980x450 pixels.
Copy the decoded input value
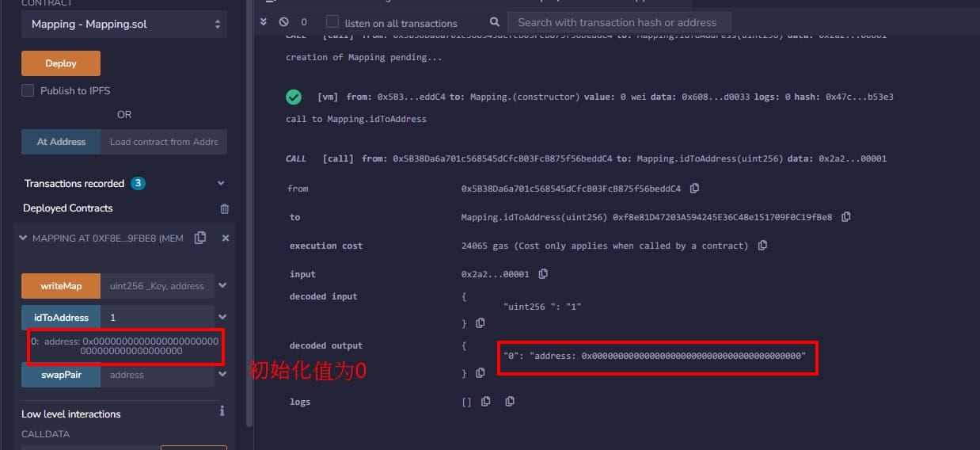click(x=481, y=323)
